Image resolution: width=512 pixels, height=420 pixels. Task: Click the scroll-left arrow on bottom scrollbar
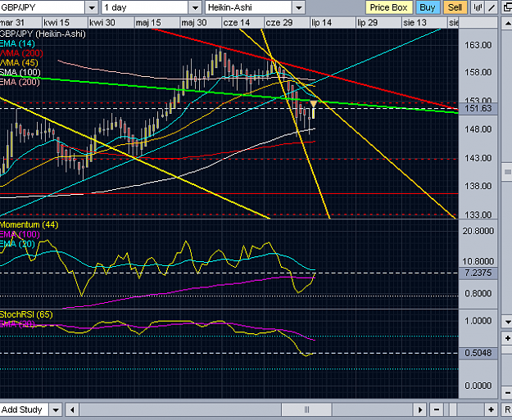[72, 409]
